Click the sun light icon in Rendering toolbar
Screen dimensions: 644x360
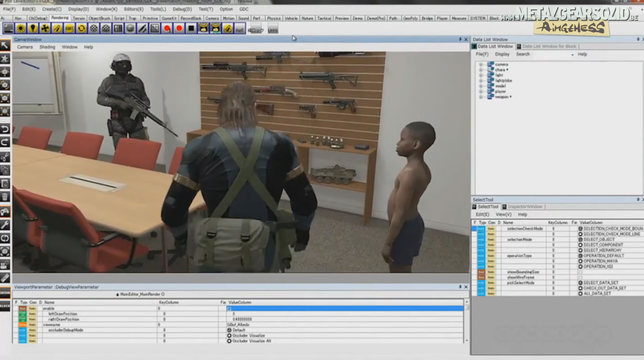(x=21, y=28)
